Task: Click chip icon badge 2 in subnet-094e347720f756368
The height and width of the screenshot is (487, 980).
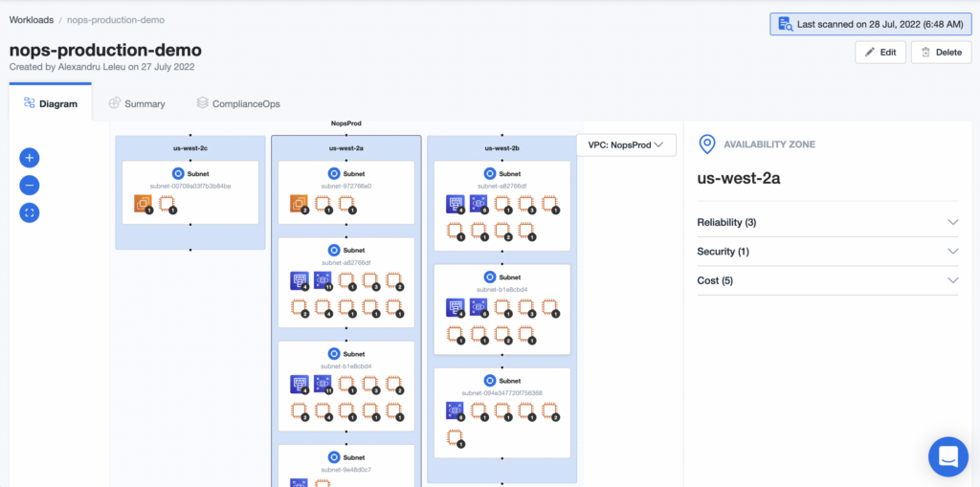Action: (x=550, y=410)
